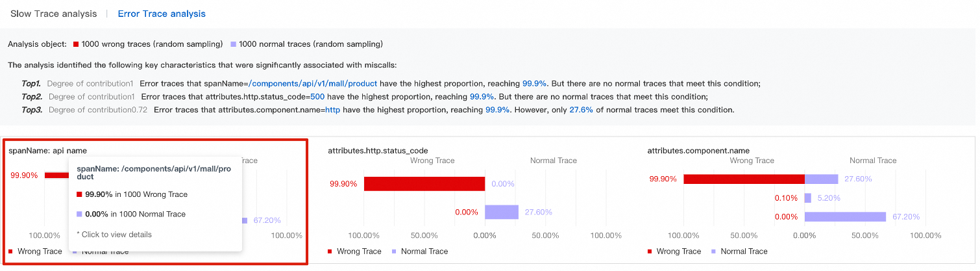
Task: Click the purple 5.20% bar in component.name chart
Action: coord(808,198)
